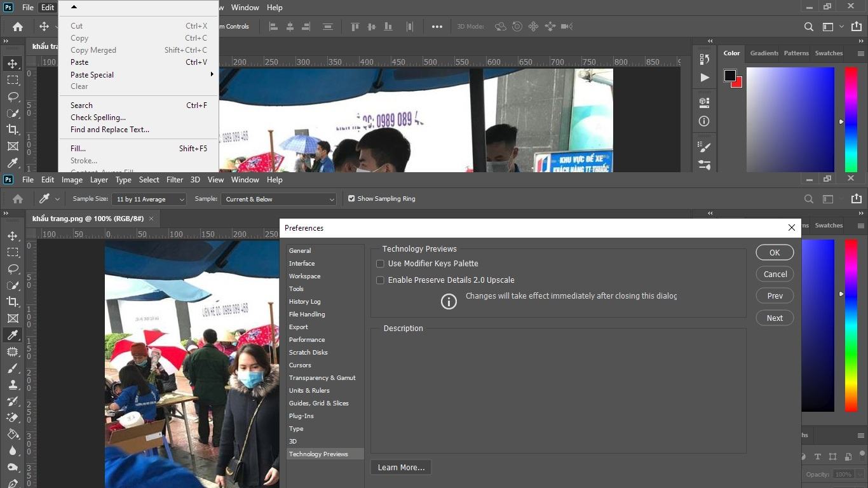Click the black foreground color swatch
Viewport: 868px width, 488px height.
coord(730,76)
